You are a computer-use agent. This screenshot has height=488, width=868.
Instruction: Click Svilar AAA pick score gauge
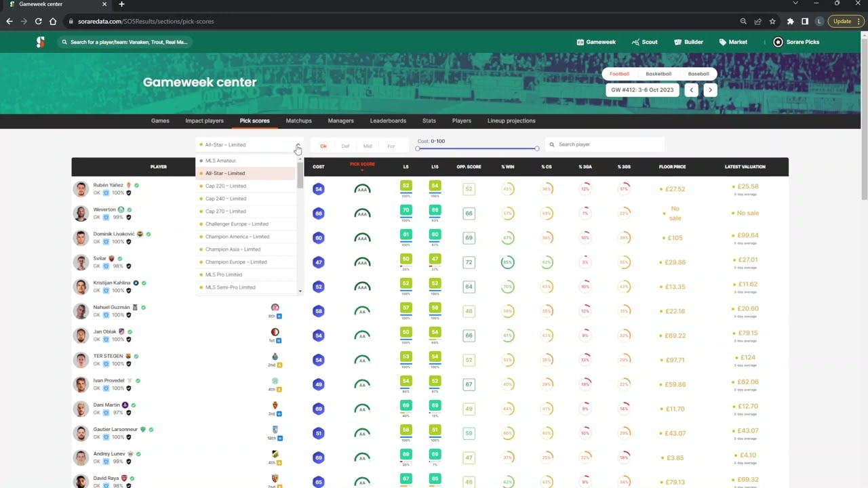362,262
